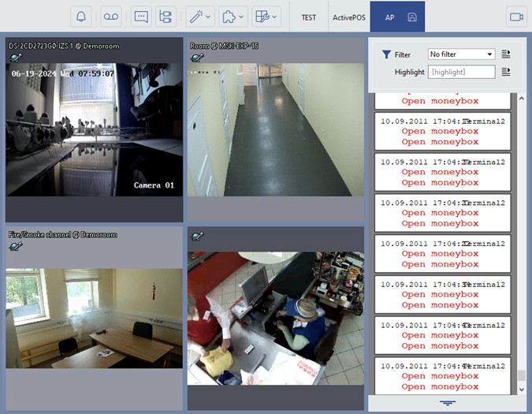Click the planet icon on Fire/Smoke channel

click(15, 246)
